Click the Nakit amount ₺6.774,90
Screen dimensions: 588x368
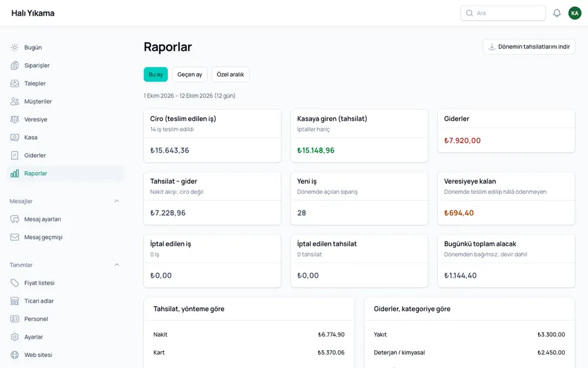(331, 335)
